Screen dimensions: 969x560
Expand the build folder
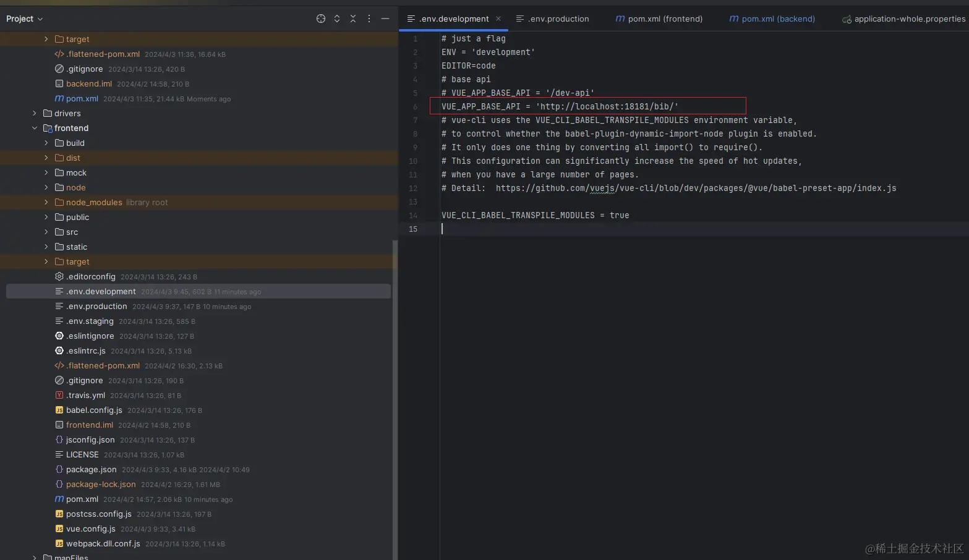(46, 143)
